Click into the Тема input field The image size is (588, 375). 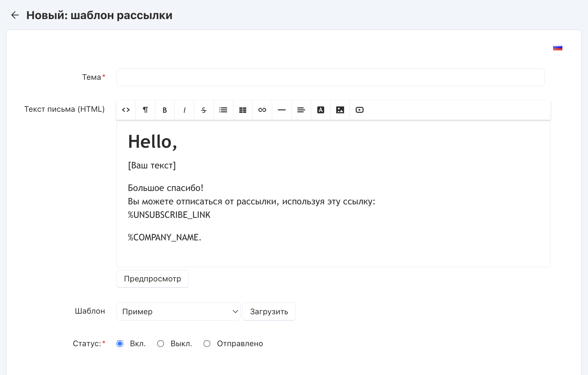[330, 77]
